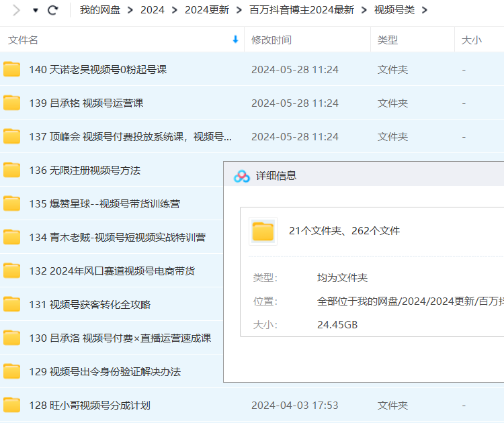504x423 pixels.
Task: Sort by 修改时间 column header
Action: point(271,40)
